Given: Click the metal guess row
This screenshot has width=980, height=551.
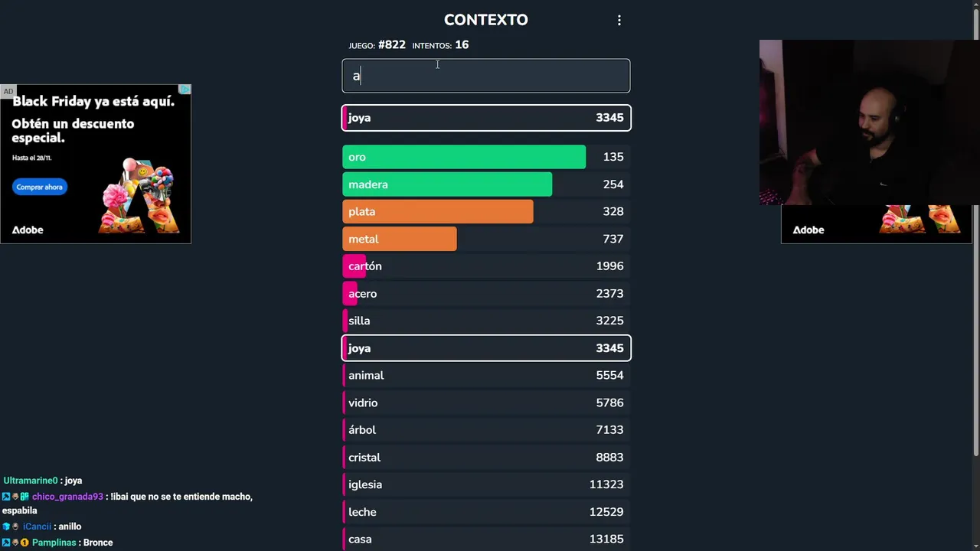Looking at the screenshot, I should pyautogui.click(x=485, y=240).
